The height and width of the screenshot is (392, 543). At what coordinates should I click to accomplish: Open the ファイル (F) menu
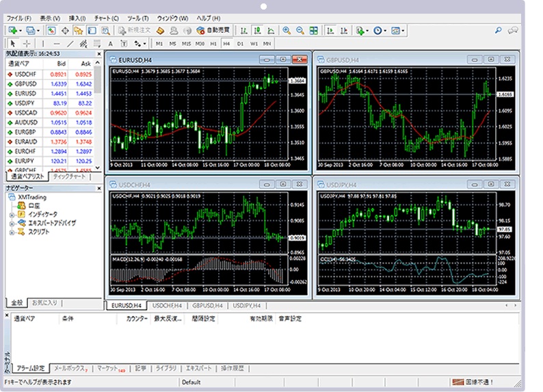pyautogui.click(x=18, y=18)
